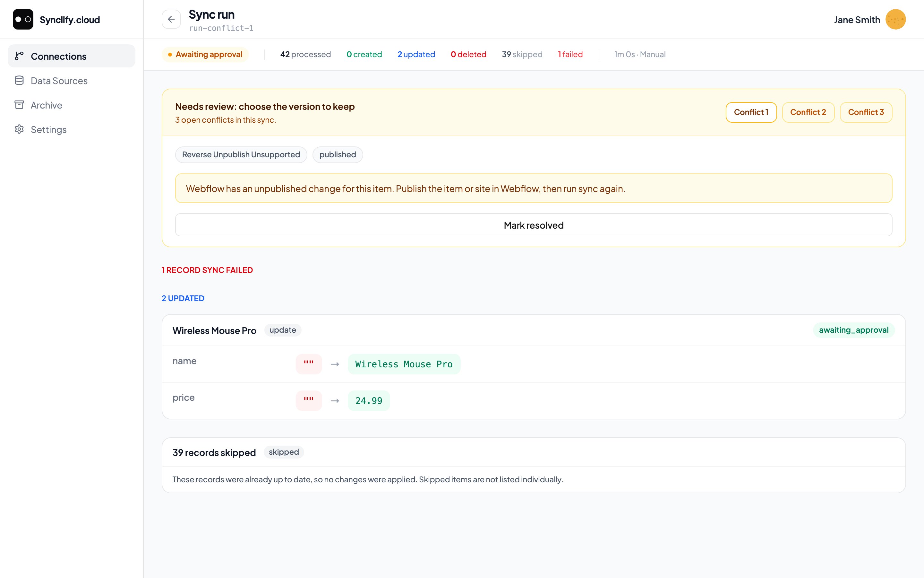
Task: Click the awaiting_approval status pill
Action: [853, 330]
